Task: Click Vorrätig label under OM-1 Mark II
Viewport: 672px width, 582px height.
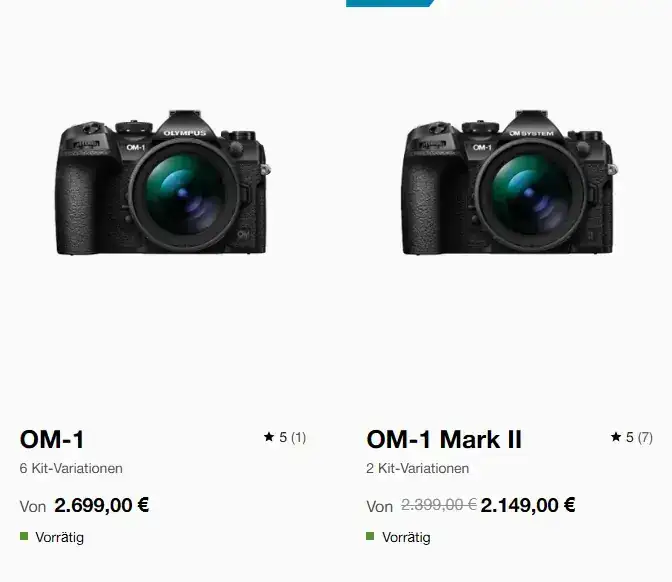Action: [406, 537]
